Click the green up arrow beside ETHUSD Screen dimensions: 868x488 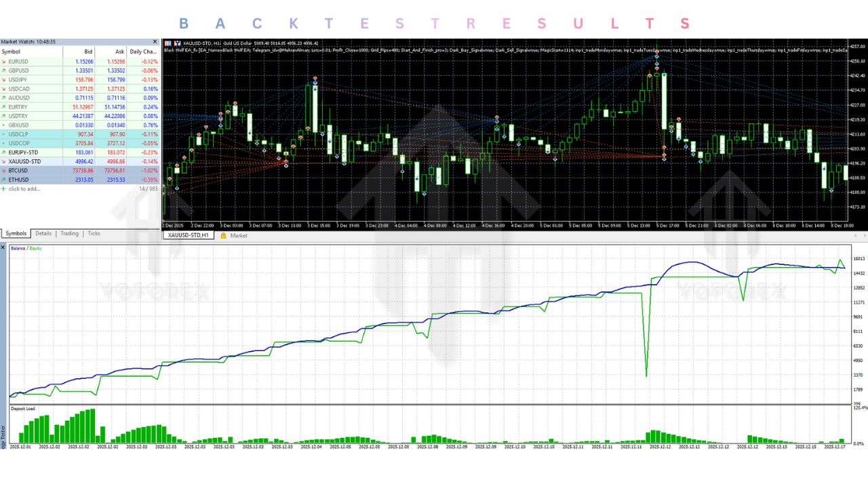click(4, 180)
